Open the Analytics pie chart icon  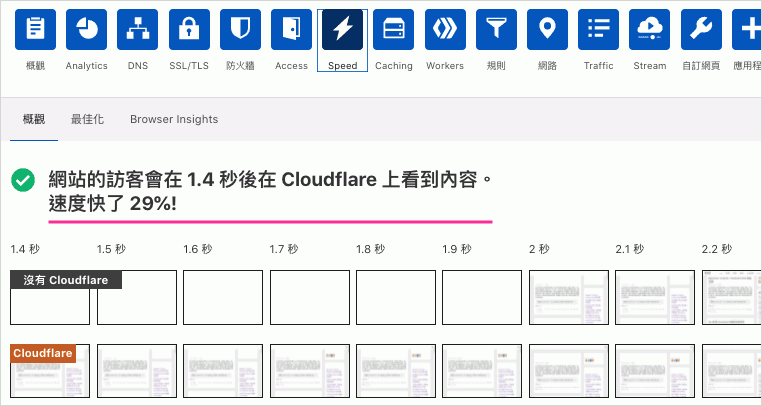(x=87, y=29)
